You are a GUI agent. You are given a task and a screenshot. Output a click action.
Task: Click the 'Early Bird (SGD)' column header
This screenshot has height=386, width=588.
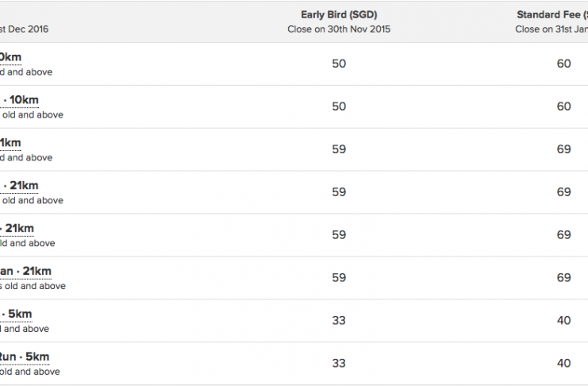tap(339, 14)
